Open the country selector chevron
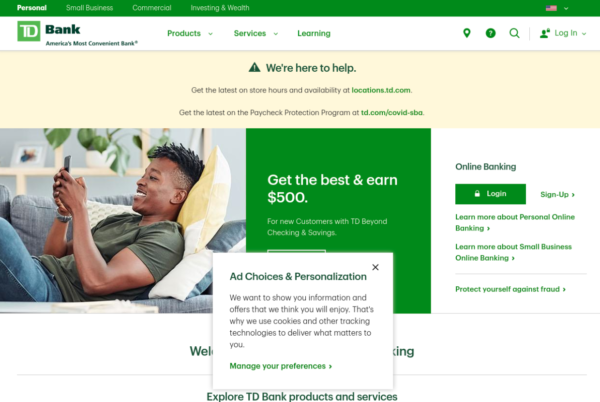 [x=566, y=8]
